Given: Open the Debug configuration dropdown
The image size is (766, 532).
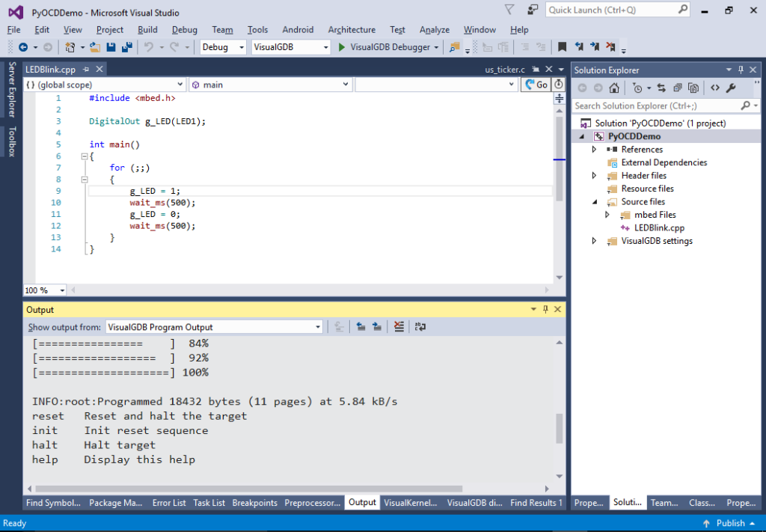Looking at the screenshot, I should pyautogui.click(x=223, y=47).
